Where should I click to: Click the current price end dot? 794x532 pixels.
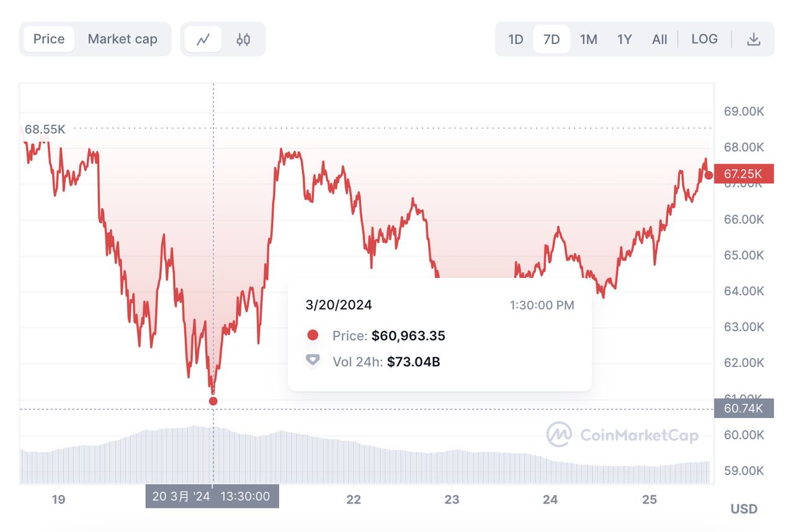pyautogui.click(x=708, y=175)
